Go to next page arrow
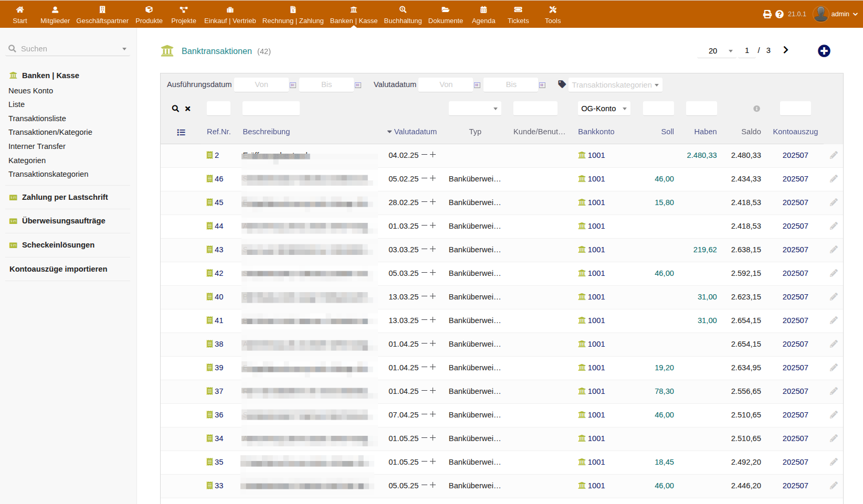 pos(786,50)
